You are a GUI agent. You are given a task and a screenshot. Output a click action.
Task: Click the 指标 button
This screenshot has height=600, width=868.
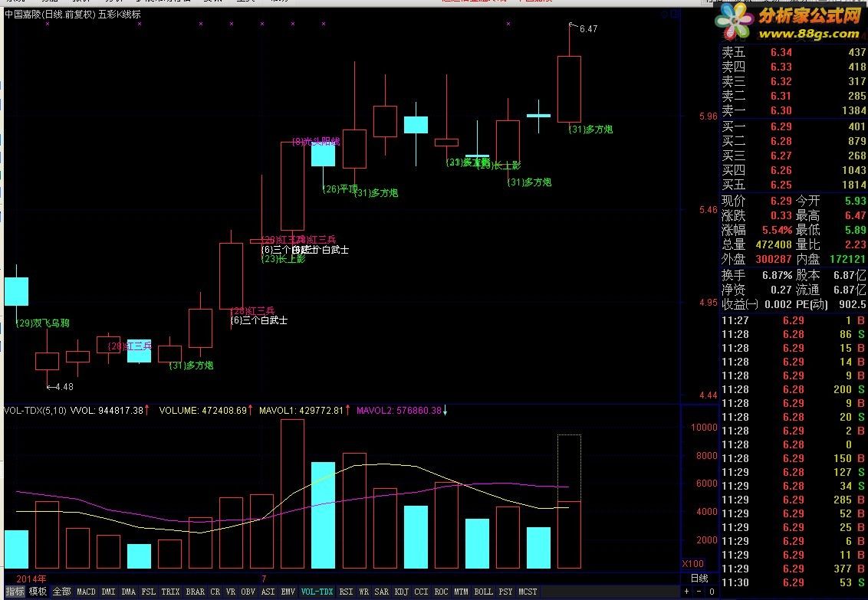pyautogui.click(x=15, y=592)
